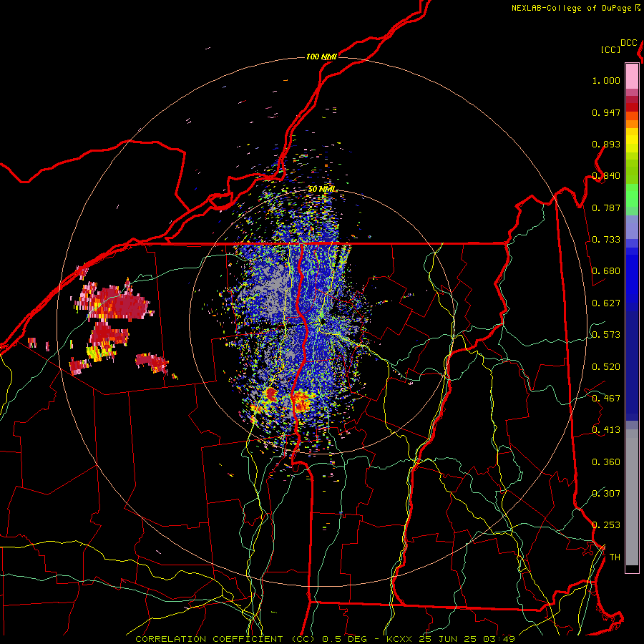Click the [CC] legend unit label
644x644 pixels.
pyautogui.click(x=611, y=49)
